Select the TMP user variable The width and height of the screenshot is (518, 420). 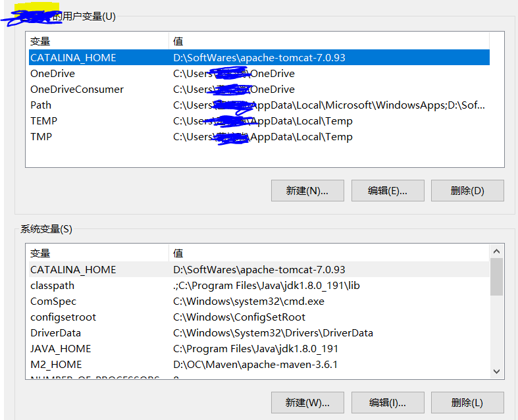pyautogui.click(x=259, y=136)
